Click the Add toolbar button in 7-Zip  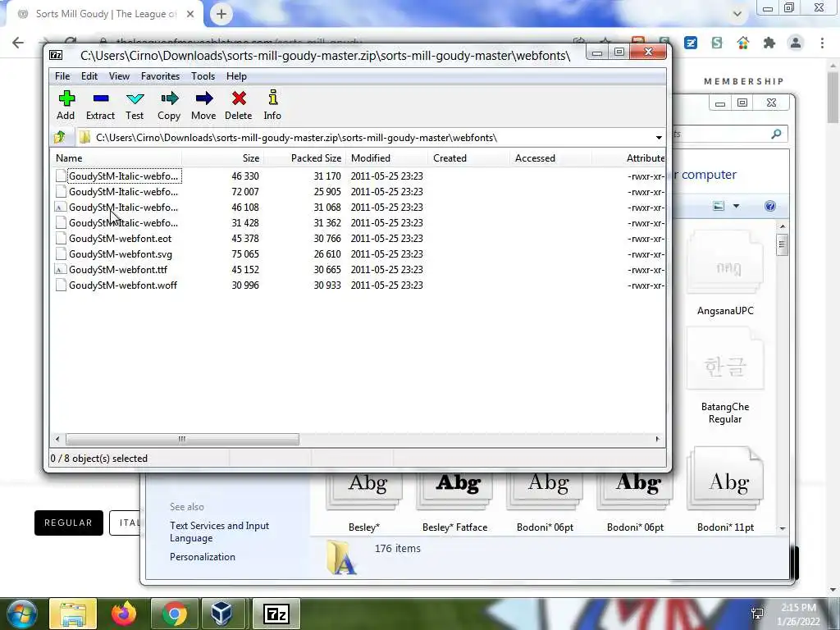(66, 105)
